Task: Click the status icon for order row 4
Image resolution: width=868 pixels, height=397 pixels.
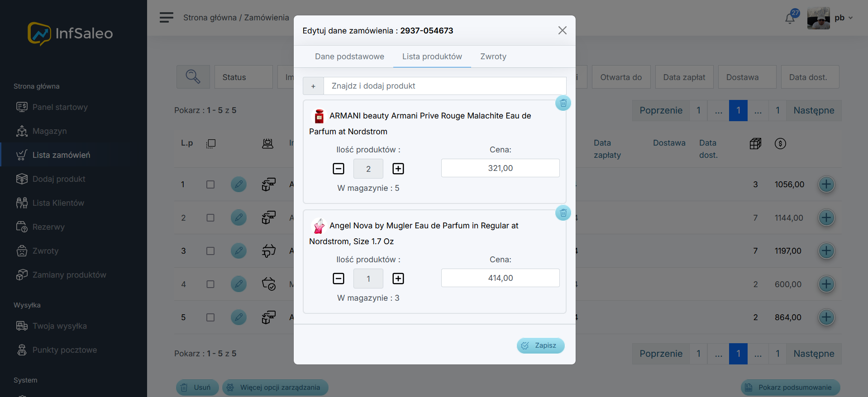Action: (x=269, y=284)
